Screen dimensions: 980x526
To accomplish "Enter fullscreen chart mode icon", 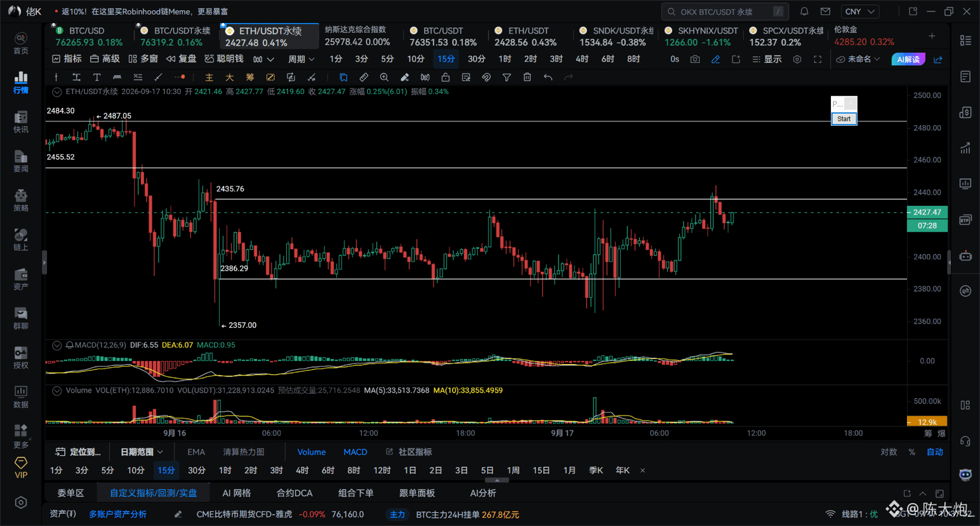I will pyautogui.click(x=818, y=59).
